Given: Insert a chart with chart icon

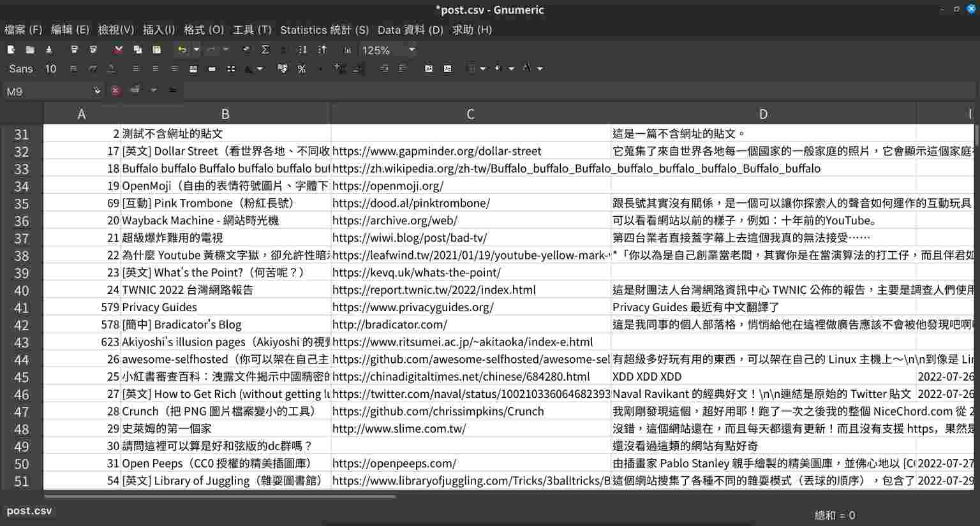Looking at the screenshot, I should (347, 50).
